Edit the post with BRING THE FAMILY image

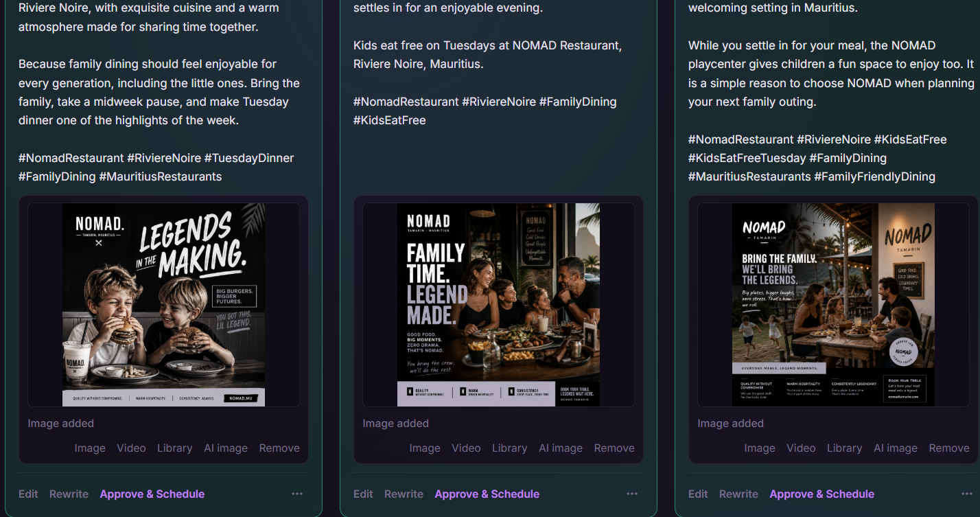point(698,494)
